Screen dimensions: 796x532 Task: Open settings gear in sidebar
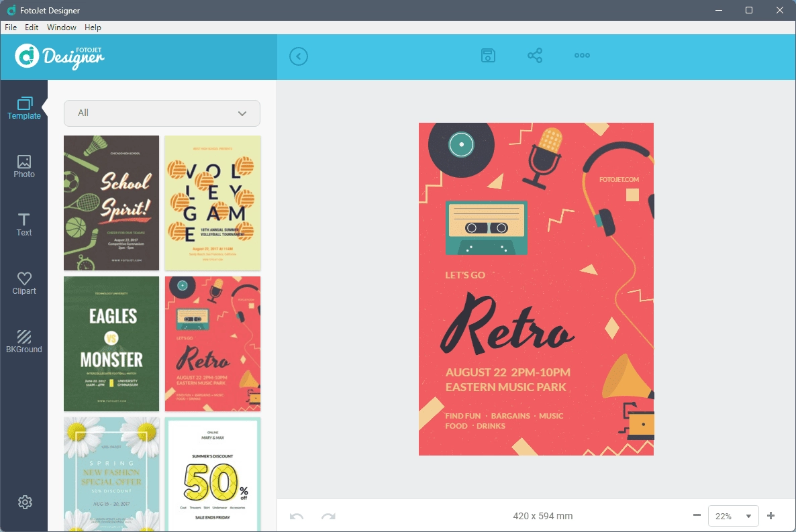(25, 502)
